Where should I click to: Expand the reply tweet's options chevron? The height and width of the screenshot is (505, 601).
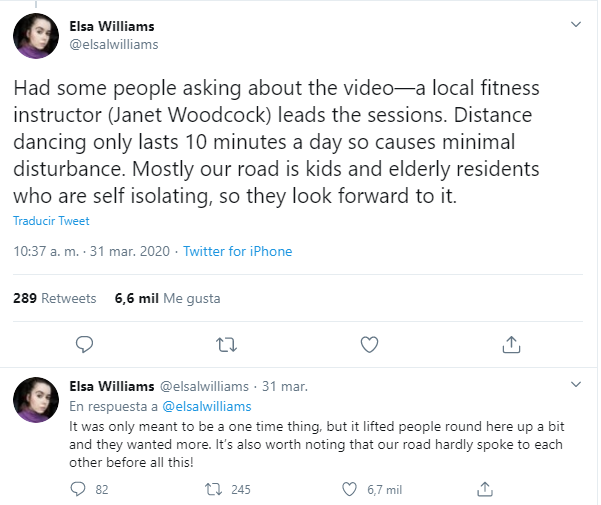click(x=575, y=385)
